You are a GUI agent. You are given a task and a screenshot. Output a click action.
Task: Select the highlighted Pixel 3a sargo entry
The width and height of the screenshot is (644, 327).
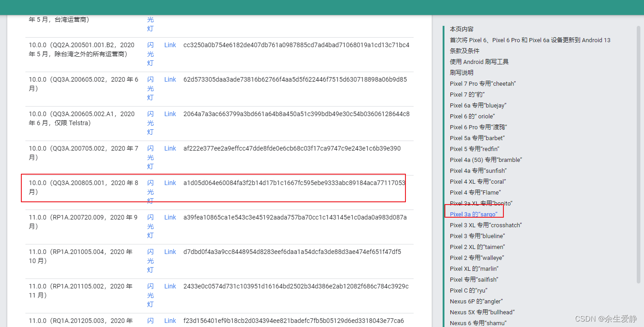click(x=473, y=214)
